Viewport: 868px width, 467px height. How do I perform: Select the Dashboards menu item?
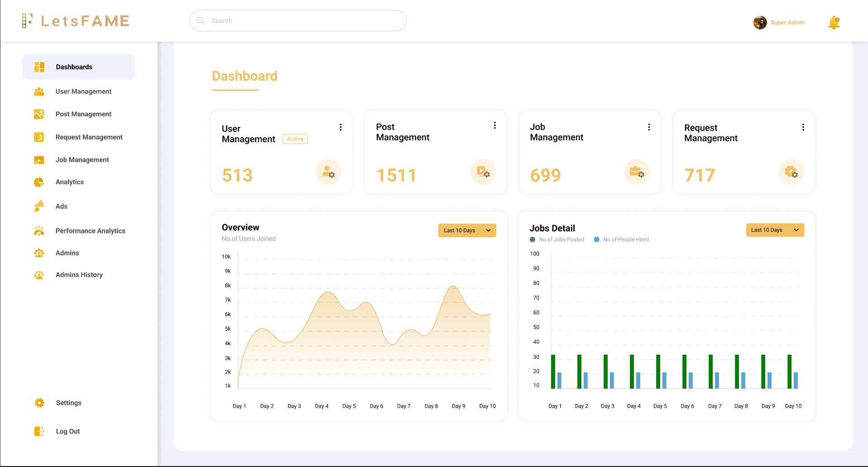pyautogui.click(x=79, y=67)
